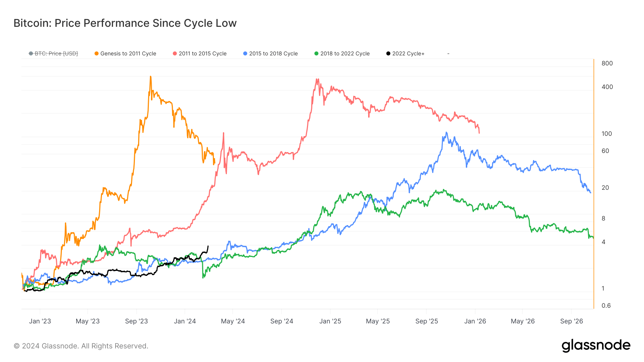
Task: Hide the 2018 to 2022 Cycle legend label
Action: click(345, 54)
